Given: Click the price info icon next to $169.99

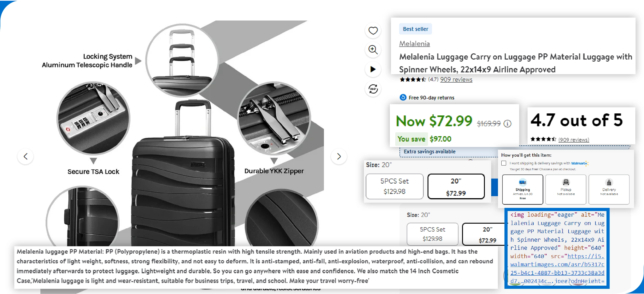Looking at the screenshot, I should click(507, 124).
